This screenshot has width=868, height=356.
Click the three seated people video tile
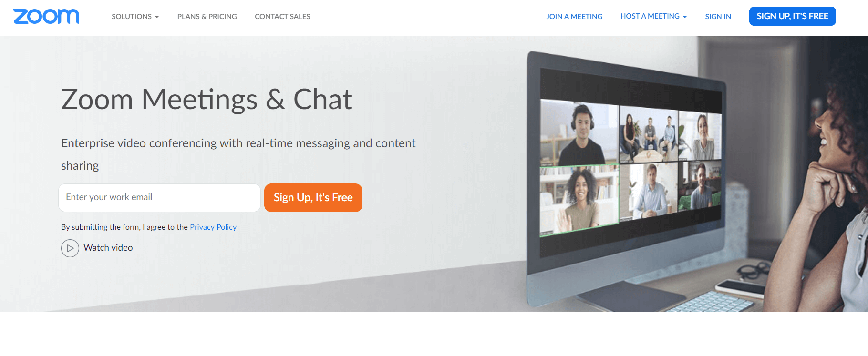point(649,134)
